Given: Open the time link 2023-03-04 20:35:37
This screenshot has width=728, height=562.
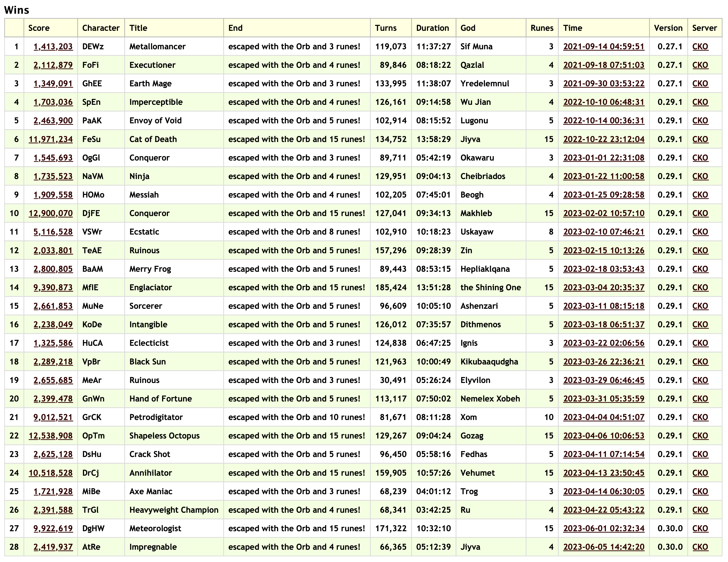Looking at the screenshot, I should coord(604,287).
